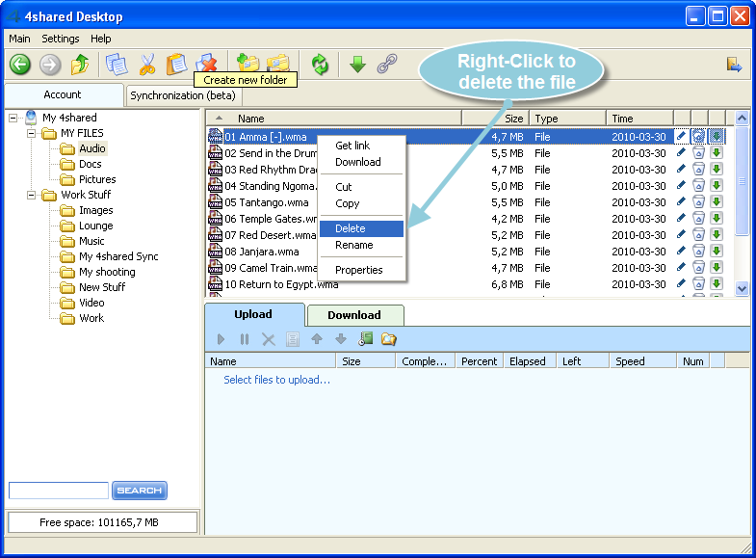Click the SEARCH button
The height and width of the screenshot is (558, 756).
click(140, 491)
